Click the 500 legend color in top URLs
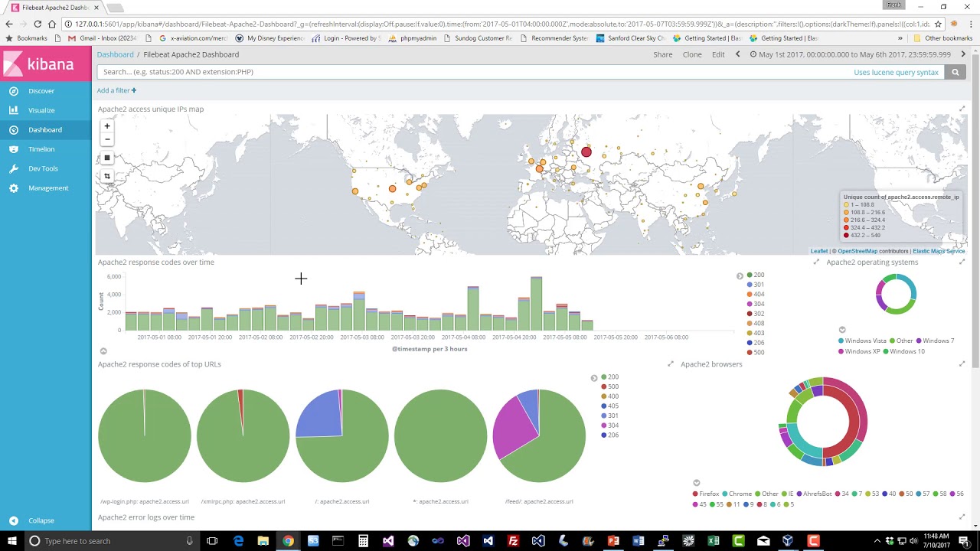The height and width of the screenshot is (551, 980). point(604,387)
